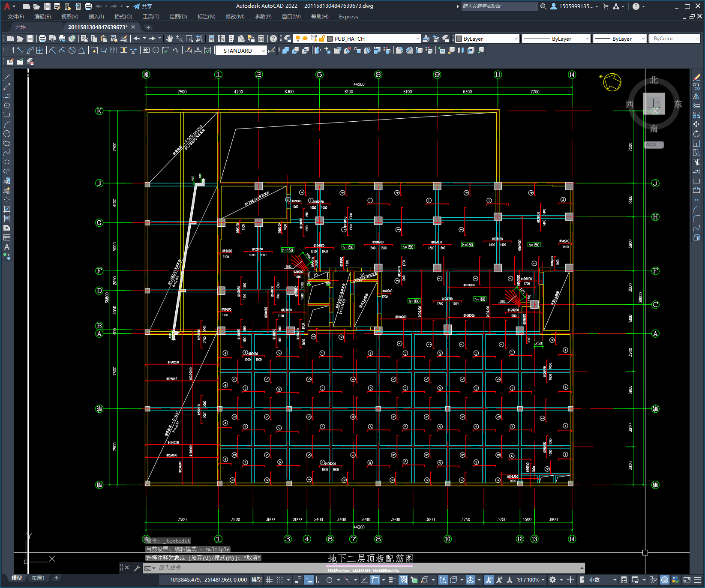Click the Make Object's Layer Current icon
Image resolution: width=705 pixels, height=588 pixels.
[x=426, y=39]
